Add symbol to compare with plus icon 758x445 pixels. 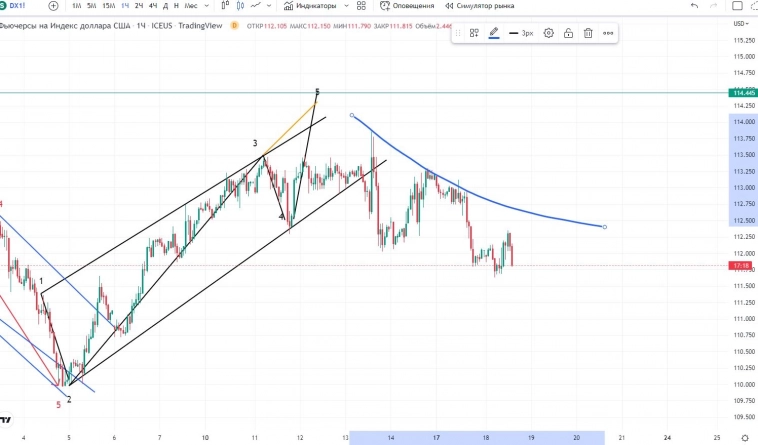[x=53, y=6]
